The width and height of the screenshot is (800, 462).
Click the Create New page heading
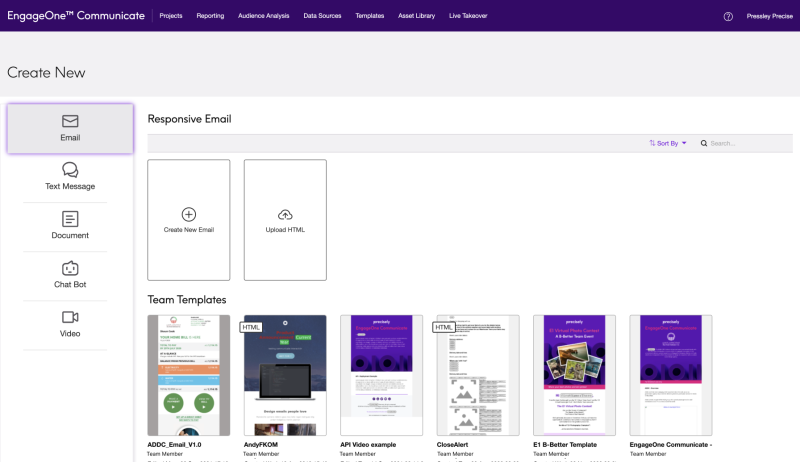point(46,72)
